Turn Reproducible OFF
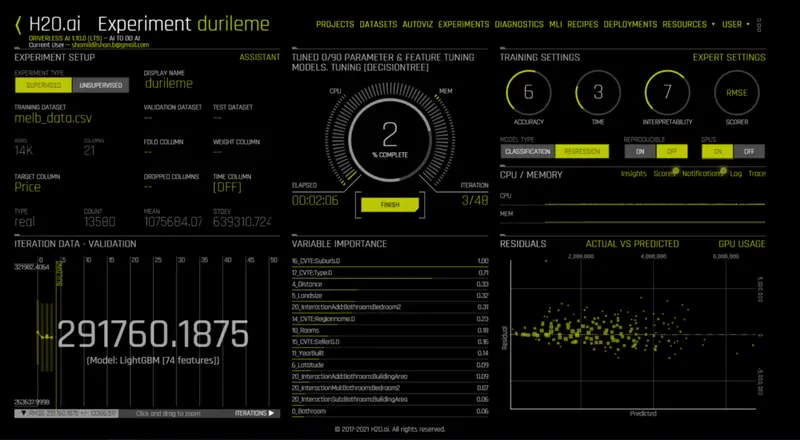800x440 pixels. 672,152
